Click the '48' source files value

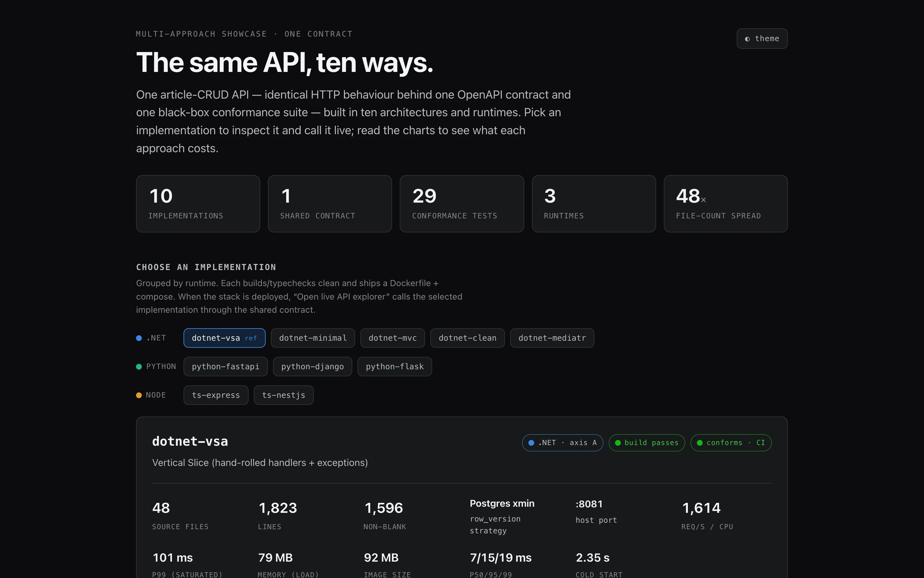tap(161, 508)
